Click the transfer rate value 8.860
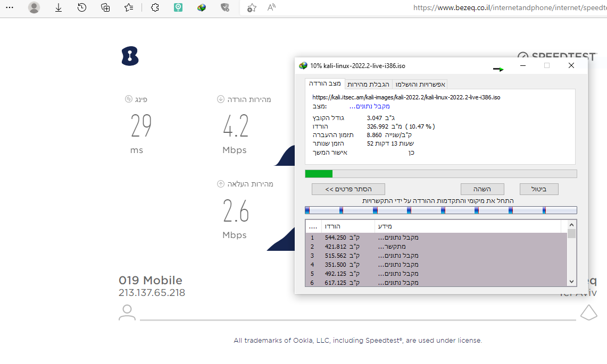Image resolution: width=607 pixels, height=364 pixels. [x=374, y=135]
